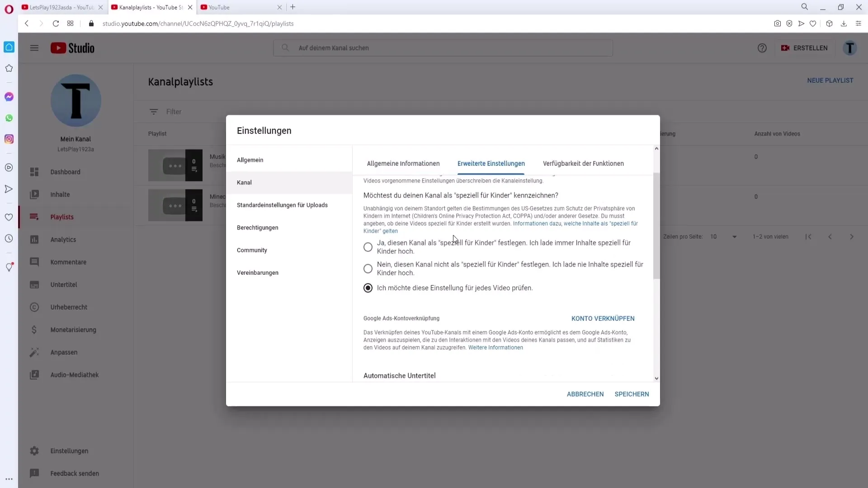868x488 pixels.
Task: Click the SPEICHERN button
Action: tap(632, 394)
